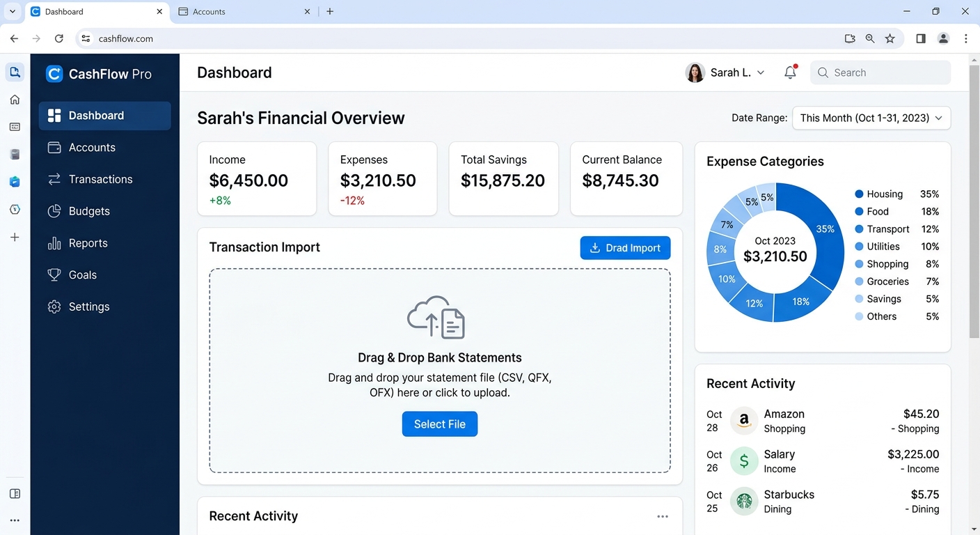Image resolution: width=980 pixels, height=535 pixels.
Task: Click the Housing legend color dot
Action: (x=859, y=194)
